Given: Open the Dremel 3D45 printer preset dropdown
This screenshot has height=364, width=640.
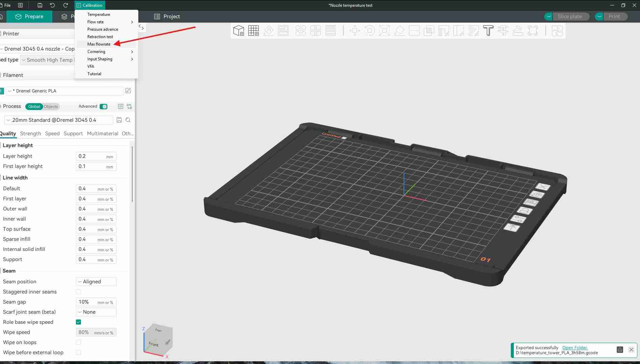Looking at the screenshot, I should tap(37, 49).
